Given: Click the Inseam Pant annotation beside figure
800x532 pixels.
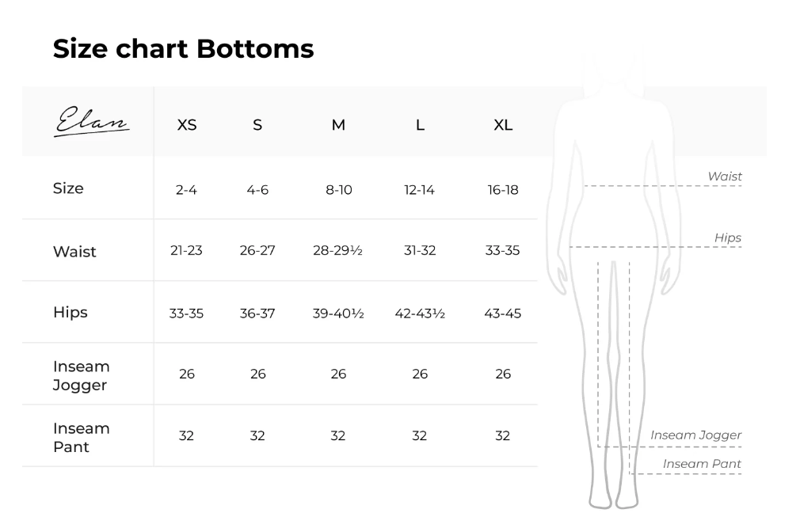Looking at the screenshot, I should 702,464.
